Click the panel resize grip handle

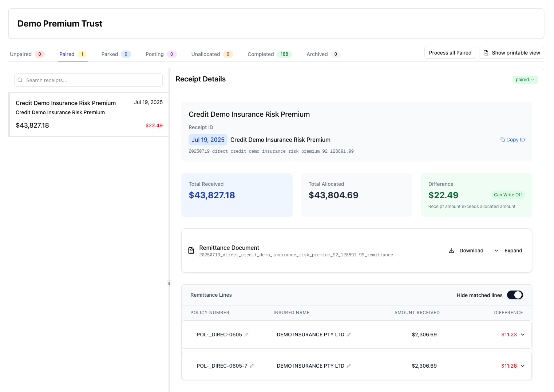pyautogui.click(x=169, y=283)
